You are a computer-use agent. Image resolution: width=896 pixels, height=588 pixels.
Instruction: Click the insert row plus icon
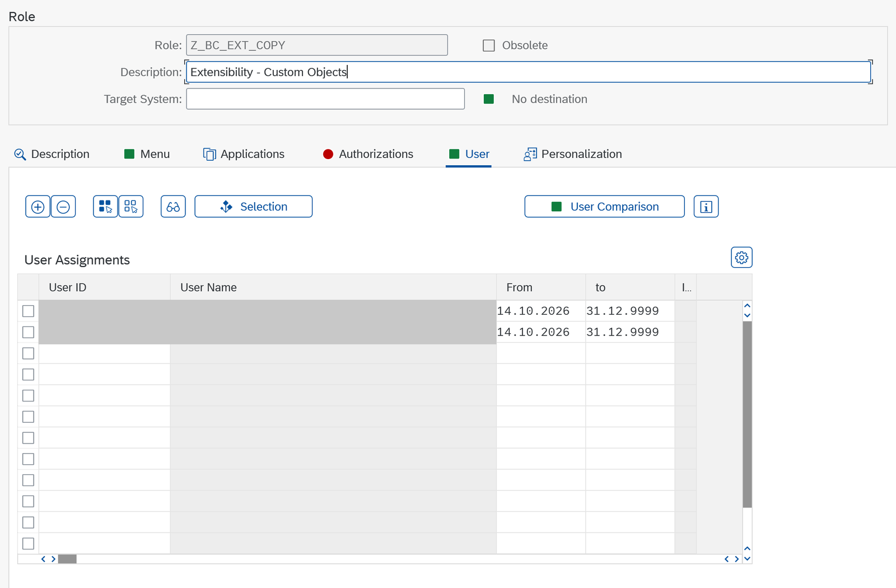pyautogui.click(x=38, y=207)
